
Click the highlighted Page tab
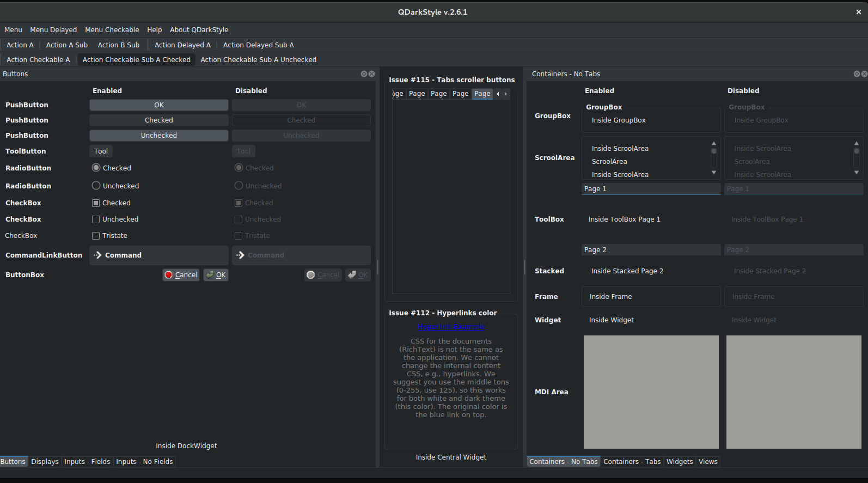(482, 94)
